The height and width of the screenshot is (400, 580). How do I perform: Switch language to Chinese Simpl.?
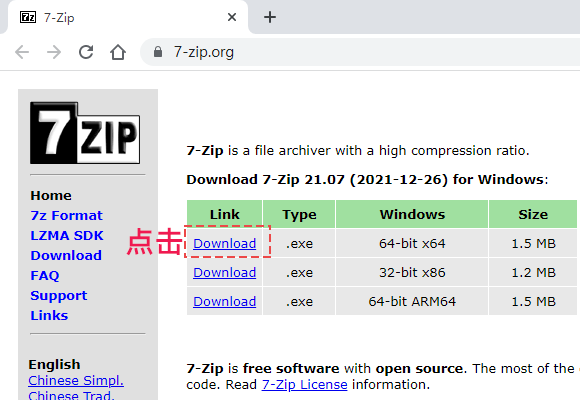(76, 380)
